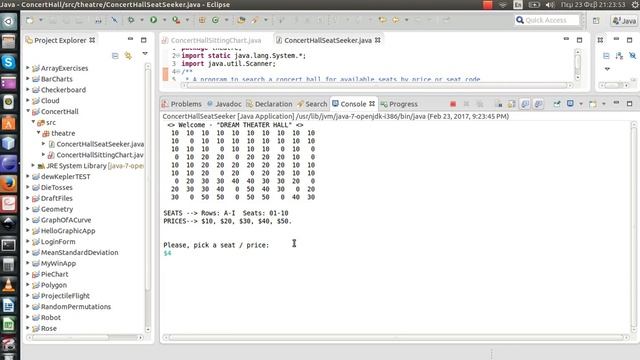Select the ProjectileFlight project
640x360 pixels.
pos(61,296)
